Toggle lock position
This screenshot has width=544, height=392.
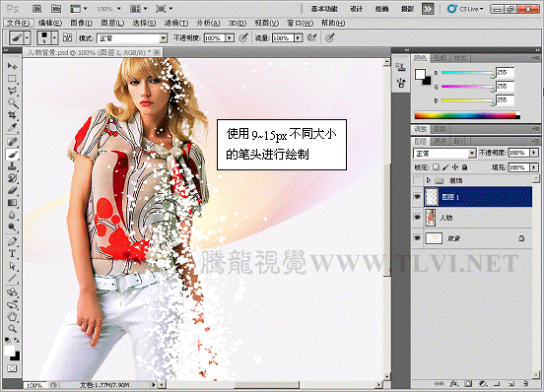pyautogui.click(x=455, y=167)
